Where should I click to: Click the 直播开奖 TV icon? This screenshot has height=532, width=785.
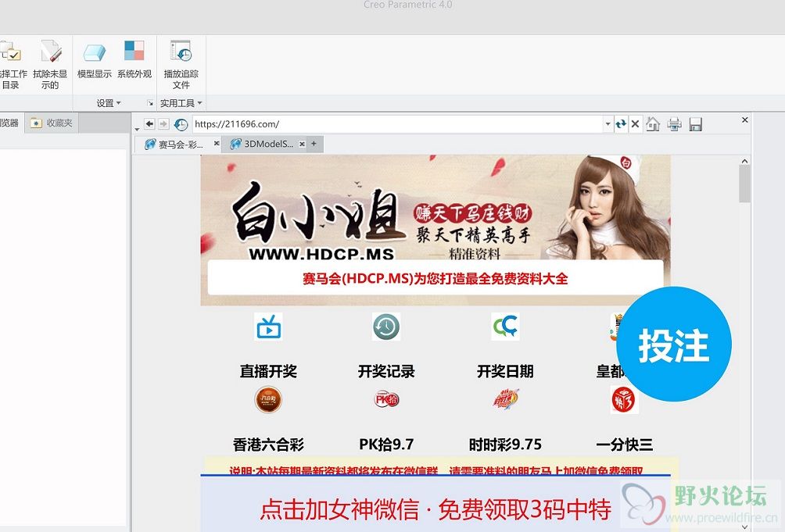point(268,327)
